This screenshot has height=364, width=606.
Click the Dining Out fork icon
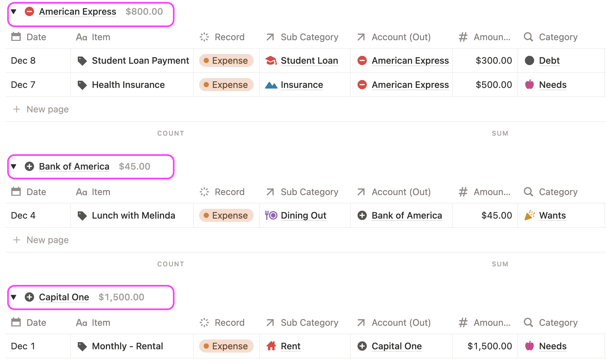(271, 216)
